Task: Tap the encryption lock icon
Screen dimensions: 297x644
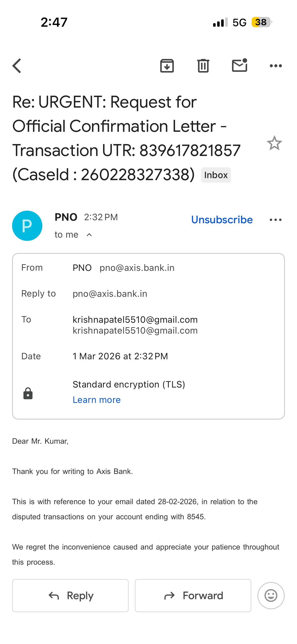Action: click(x=28, y=394)
